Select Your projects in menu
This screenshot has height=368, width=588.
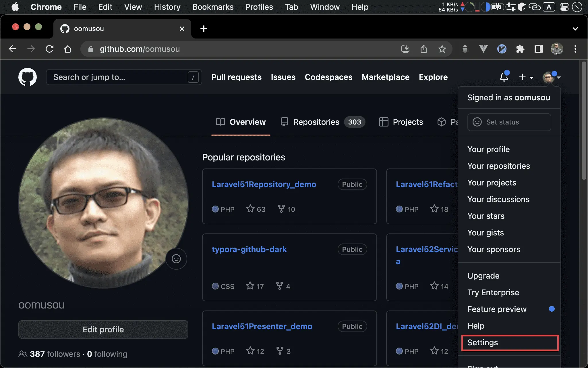click(x=509, y=183)
